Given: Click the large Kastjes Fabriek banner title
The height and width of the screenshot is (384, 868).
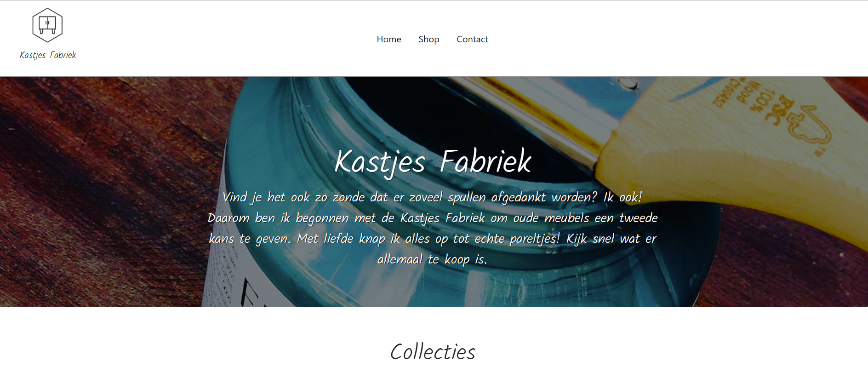Looking at the screenshot, I should coord(433,162).
